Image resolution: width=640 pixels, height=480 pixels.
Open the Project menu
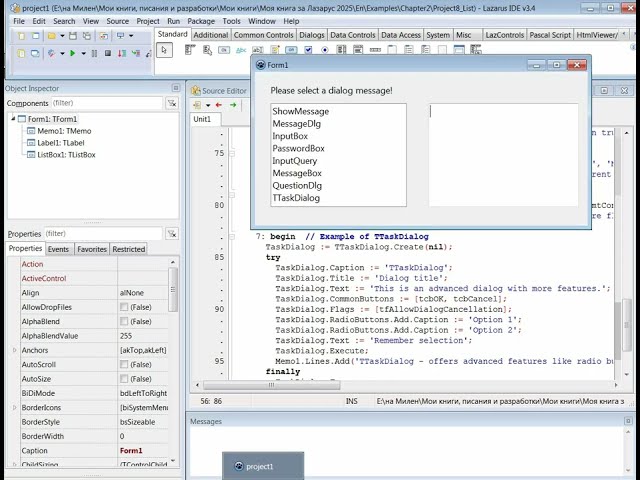click(148, 21)
